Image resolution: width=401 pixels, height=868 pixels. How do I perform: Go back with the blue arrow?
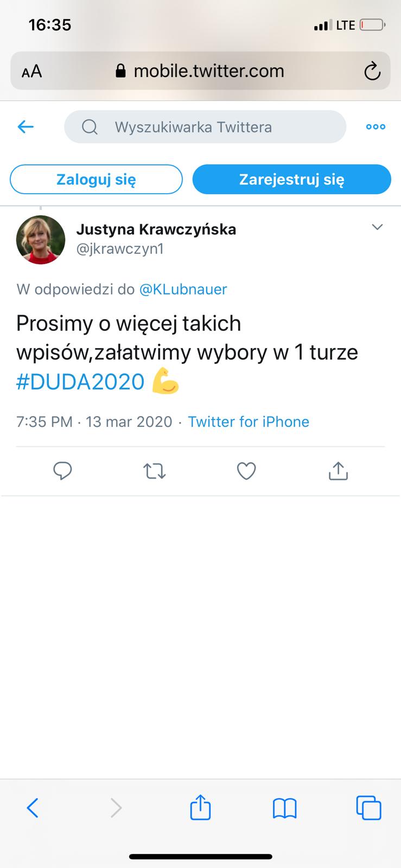[x=26, y=127]
